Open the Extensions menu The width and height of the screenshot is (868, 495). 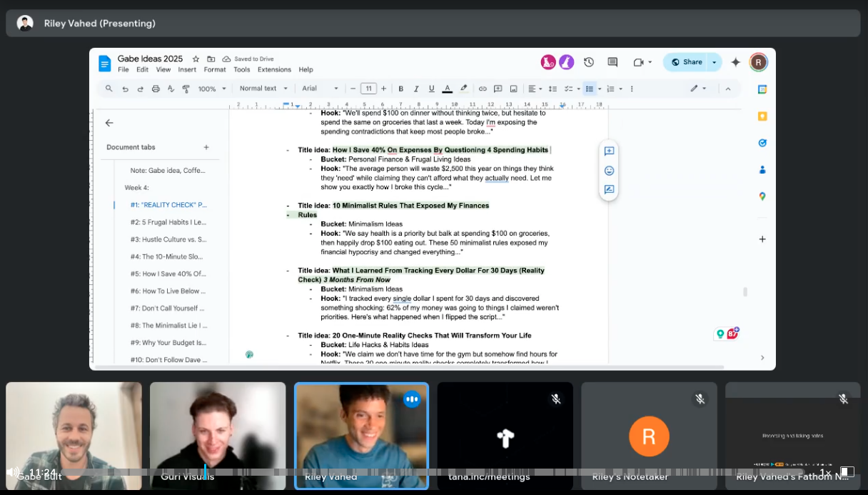(x=274, y=70)
